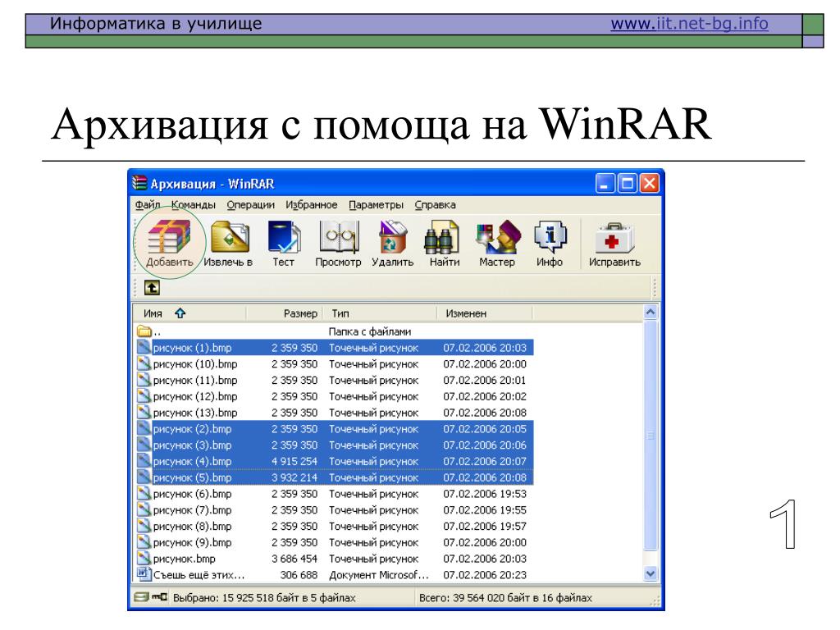The height and width of the screenshot is (630, 840).
Task: Sort by the Изменен column header
Action: [x=485, y=313]
